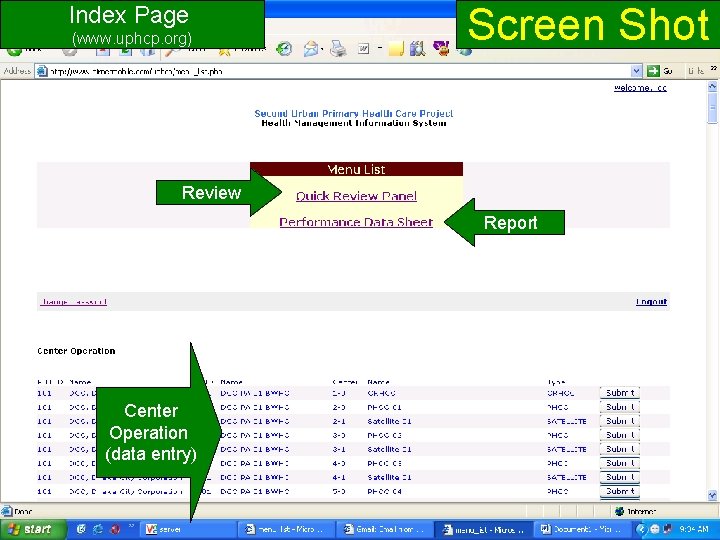The width and height of the screenshot is (720, 540).
Task: Open the History toolbar icon
Action: (284, 49)
